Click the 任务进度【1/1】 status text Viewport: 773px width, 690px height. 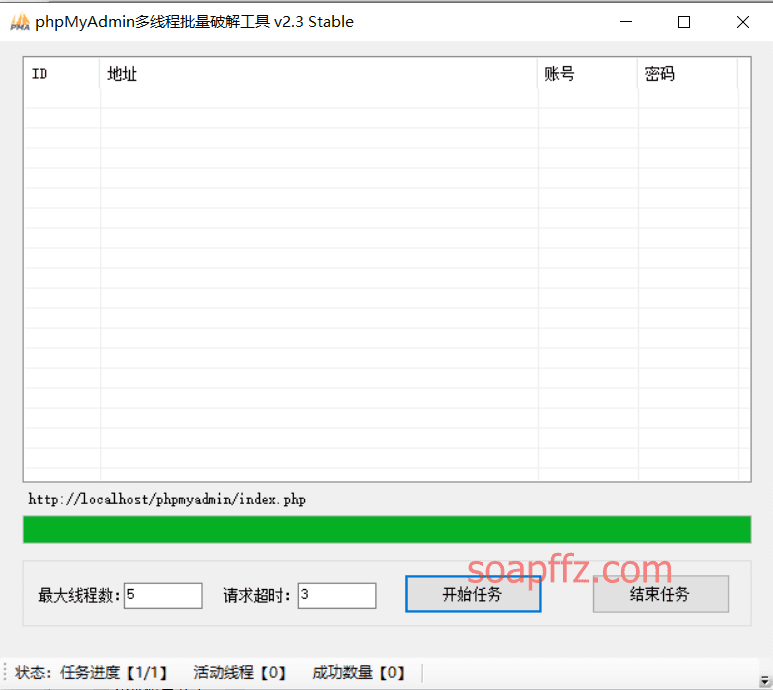[114, 672]
